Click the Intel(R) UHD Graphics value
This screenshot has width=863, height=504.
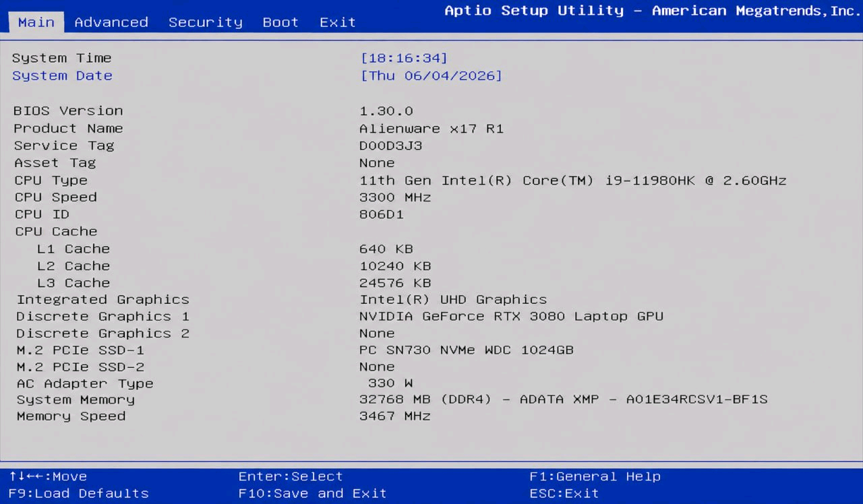(453, 299)
